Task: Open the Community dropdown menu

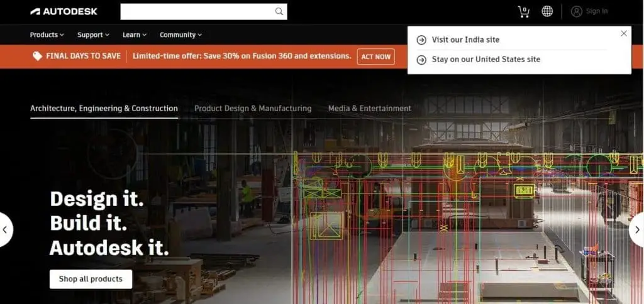Action: pyautogui.click(x=180, y=35)
